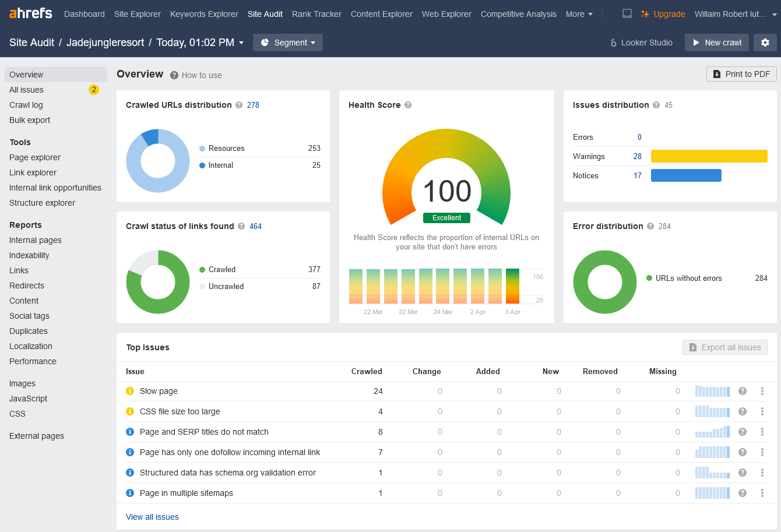
Task: Open Keywords Explorer tab
Action: [x=204, y=14]
